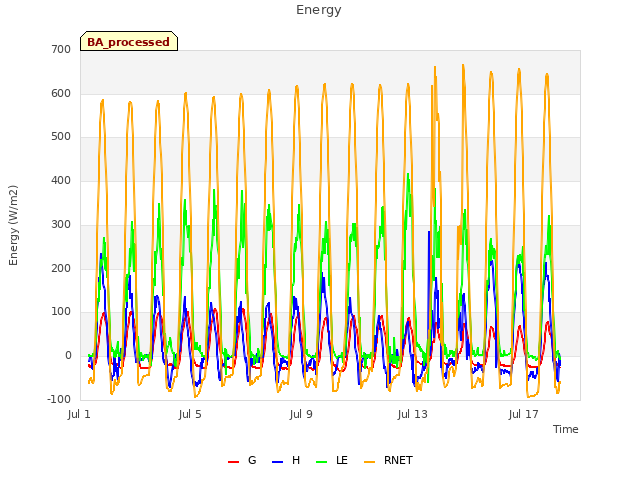Click the Time x-axis label
The width and height of the screenshot is (640, 480).
pyautogui.click(x=566, y=429)
